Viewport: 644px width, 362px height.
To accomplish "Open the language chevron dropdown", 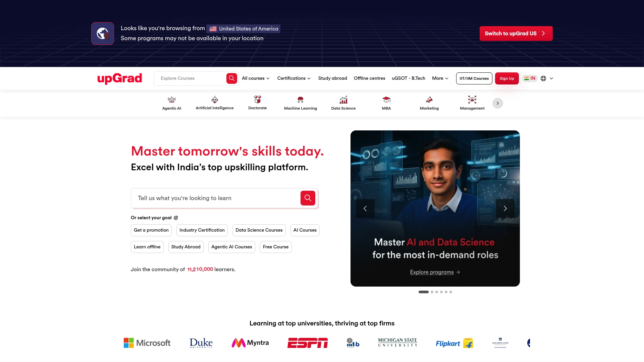I will 551,78.
